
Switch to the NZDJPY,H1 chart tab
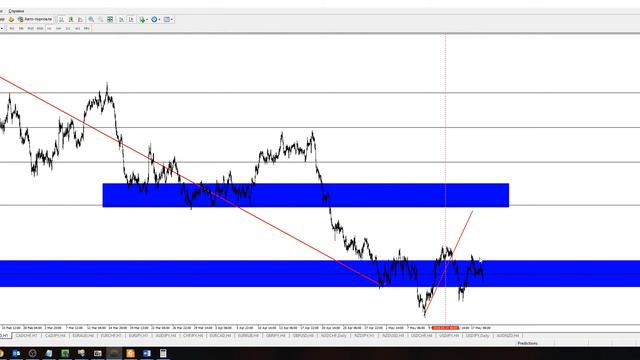(x=364, y=336)
